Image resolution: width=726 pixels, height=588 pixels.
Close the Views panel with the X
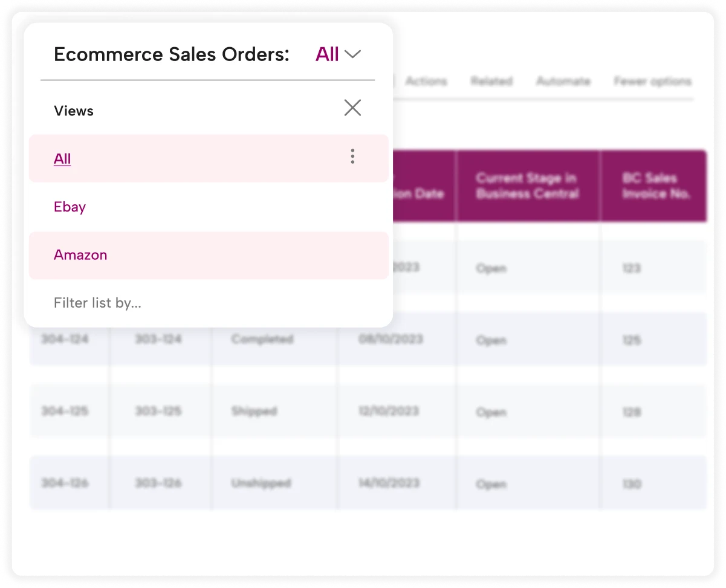tap(352, 108)
